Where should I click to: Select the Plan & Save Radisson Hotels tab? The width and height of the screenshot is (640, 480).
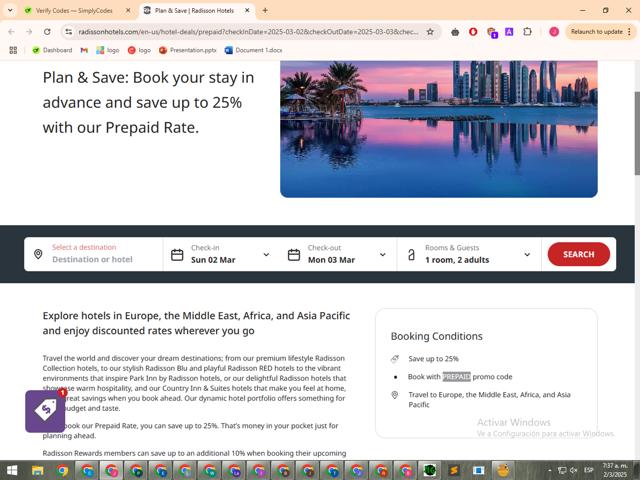(194, 11)
